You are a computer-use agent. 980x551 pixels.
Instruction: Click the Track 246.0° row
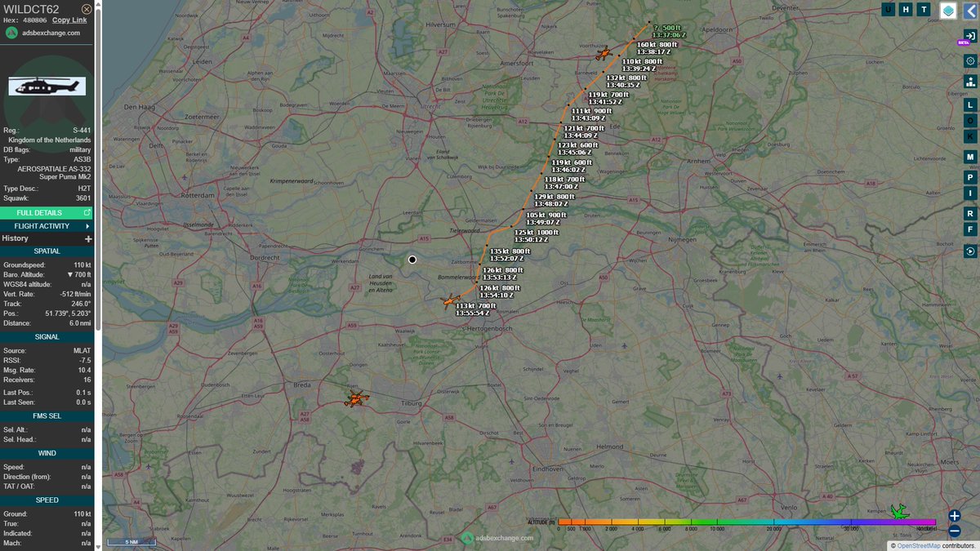tap(47, 304)
